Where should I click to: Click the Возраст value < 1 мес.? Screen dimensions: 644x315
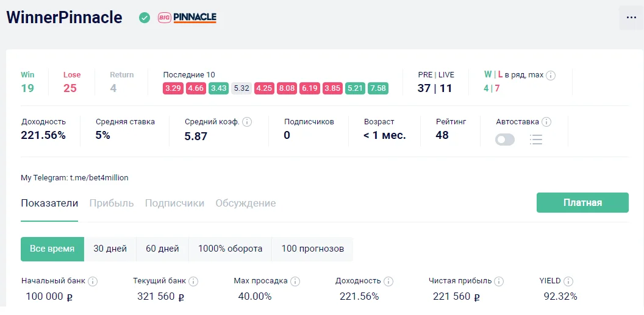pos(384,135)
